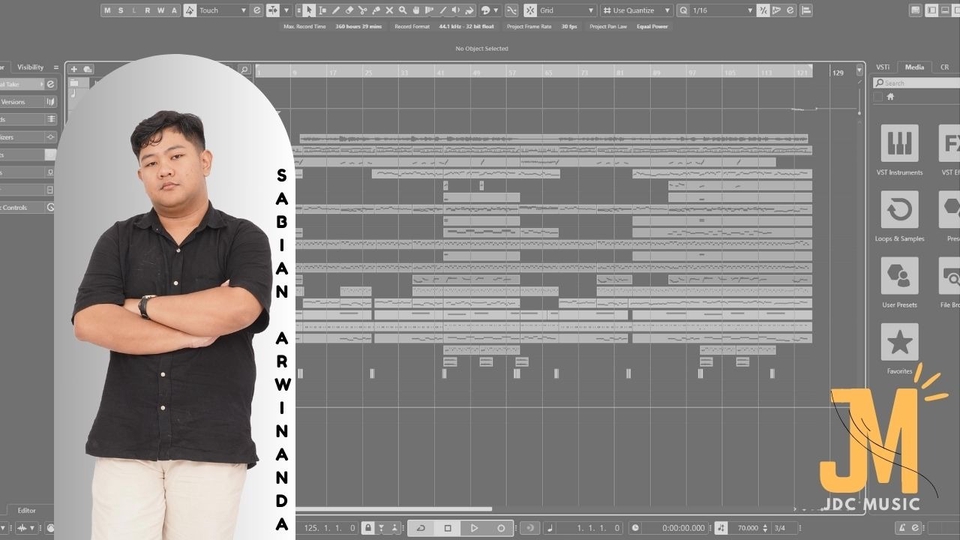The width and height of the screenshot is (960, 540).
Task: Toggle Snap to Zero Crossing
Action: click(x=512, y=10)
